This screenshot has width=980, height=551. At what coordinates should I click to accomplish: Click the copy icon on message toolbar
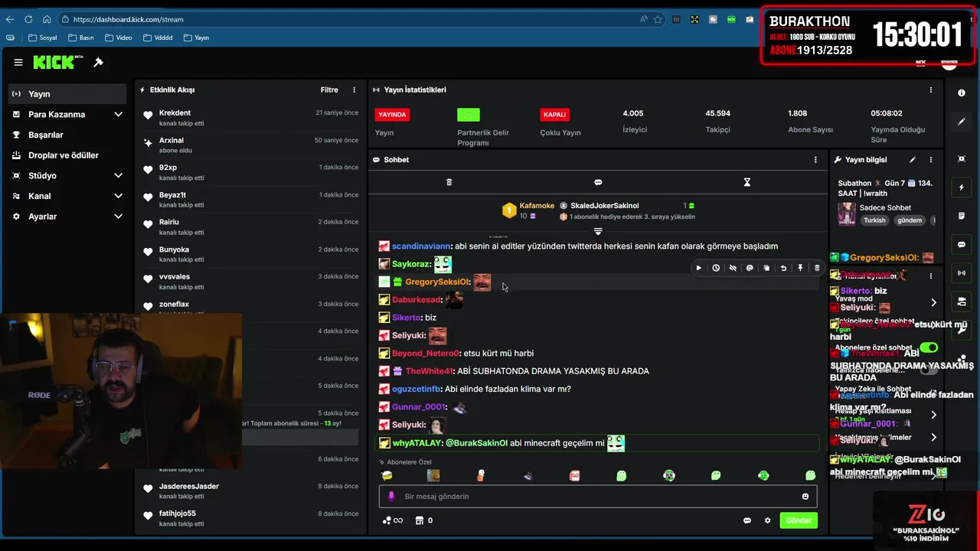[x=766, y=268]
